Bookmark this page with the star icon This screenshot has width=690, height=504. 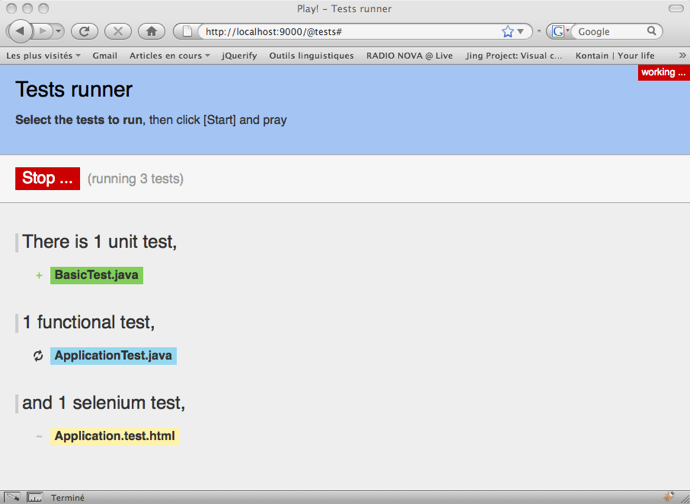508,31
